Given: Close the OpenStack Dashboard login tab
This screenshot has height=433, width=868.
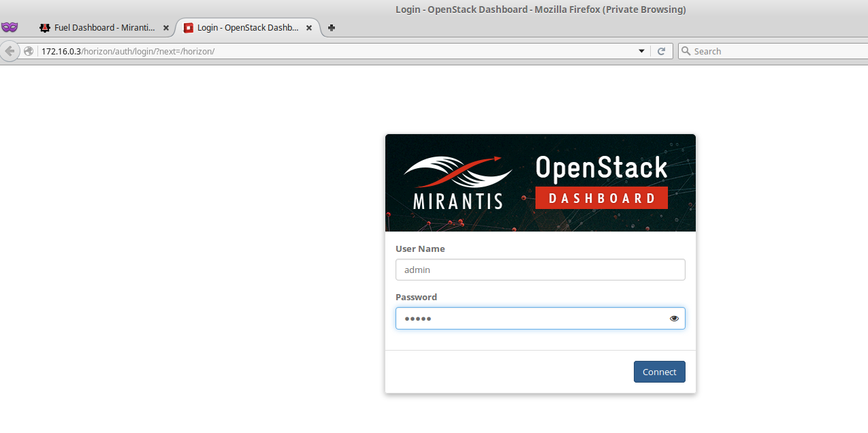Looking at the screenshot, I should tap(309, 28).
